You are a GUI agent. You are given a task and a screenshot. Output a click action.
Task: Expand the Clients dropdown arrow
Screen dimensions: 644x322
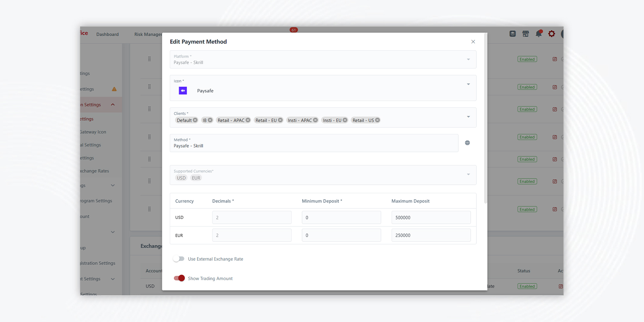point(468,117)
